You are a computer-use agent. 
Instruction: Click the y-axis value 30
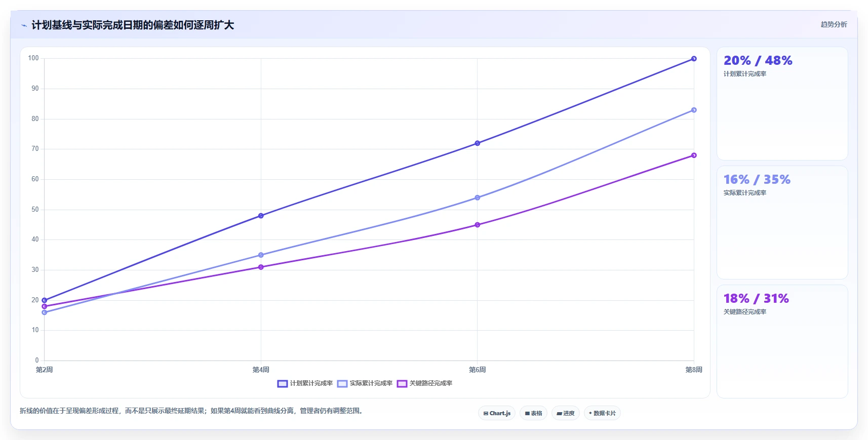[35, 270]
